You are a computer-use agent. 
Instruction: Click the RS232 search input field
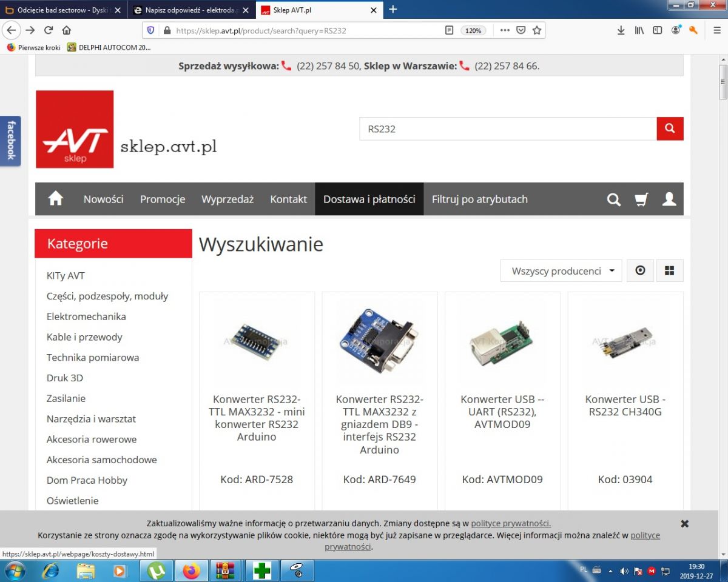(508, 129)
